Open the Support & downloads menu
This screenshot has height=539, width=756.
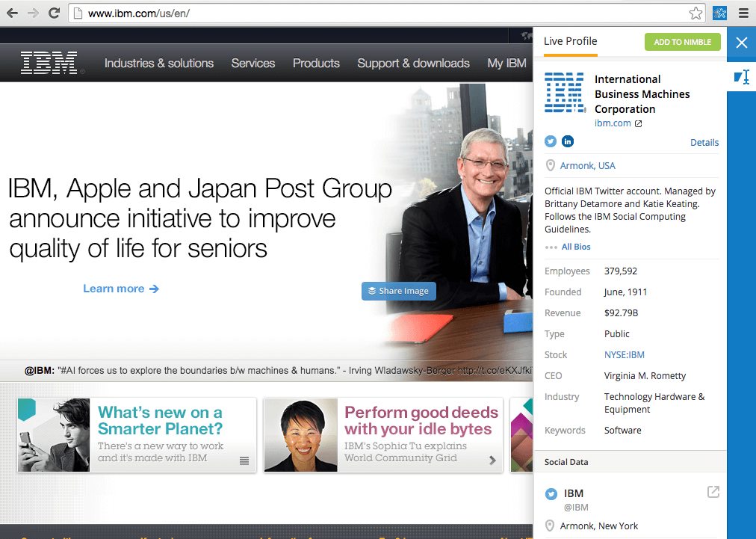(413, 64)
